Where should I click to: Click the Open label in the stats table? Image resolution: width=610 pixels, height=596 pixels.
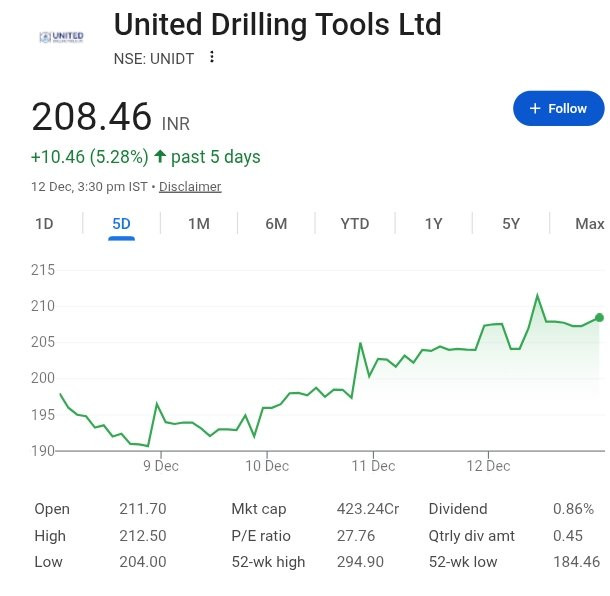point(52,509)
